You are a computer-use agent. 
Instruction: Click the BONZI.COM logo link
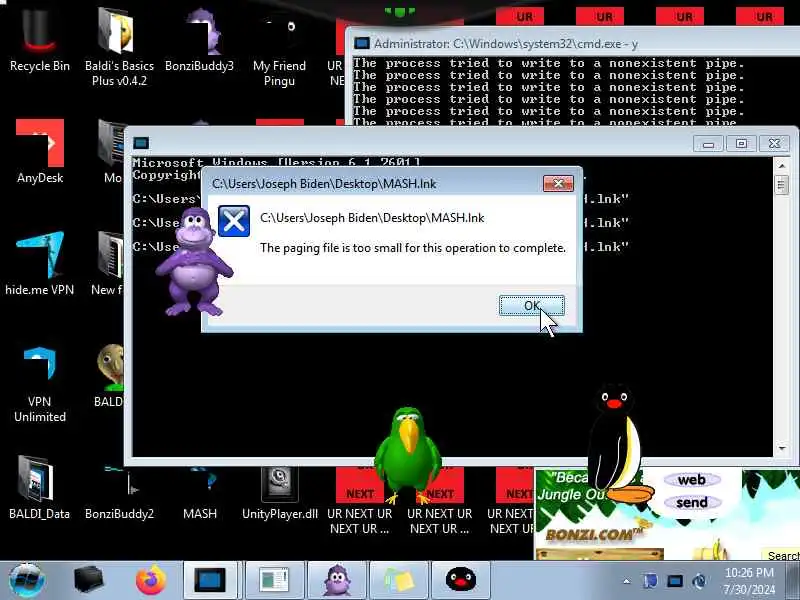(x=595, y=534)
